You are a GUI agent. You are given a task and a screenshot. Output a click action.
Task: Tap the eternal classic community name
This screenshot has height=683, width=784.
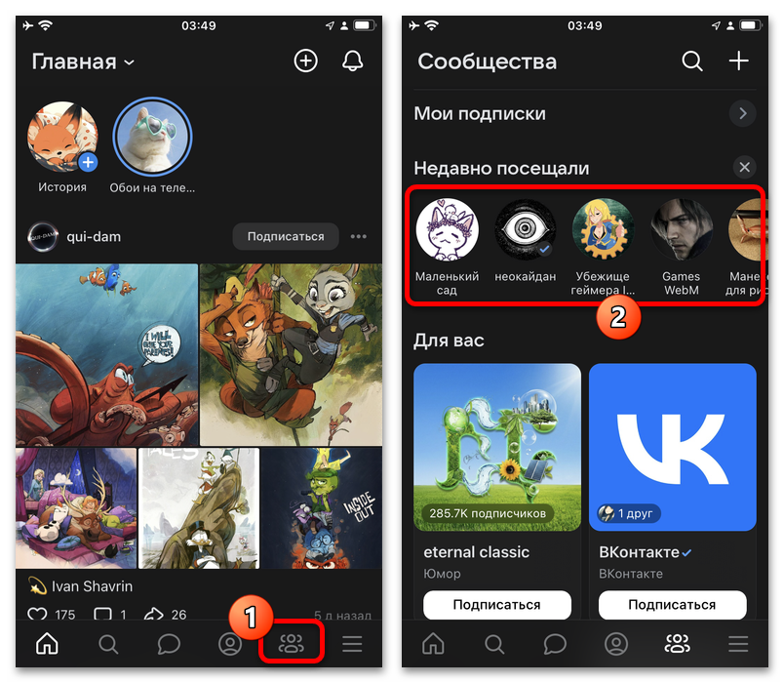pyautogui.click(x=476, y=552)
